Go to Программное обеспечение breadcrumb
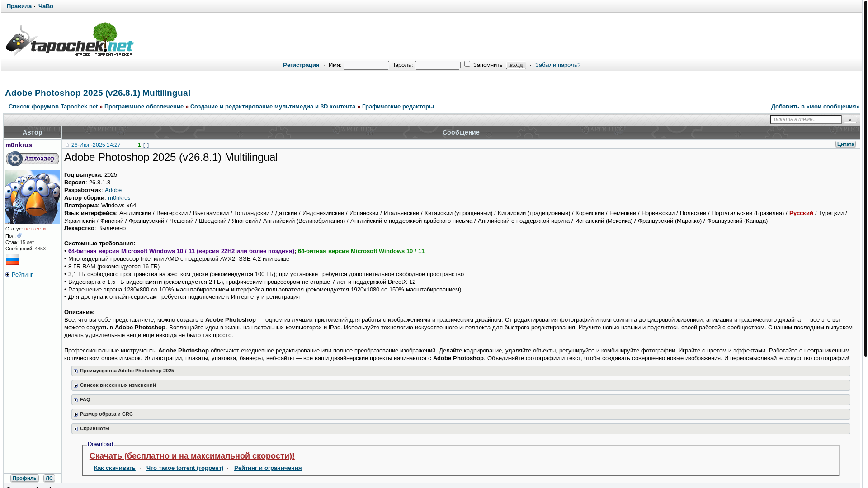The width and height of the screenshot is (868, 488). [144, 107]
